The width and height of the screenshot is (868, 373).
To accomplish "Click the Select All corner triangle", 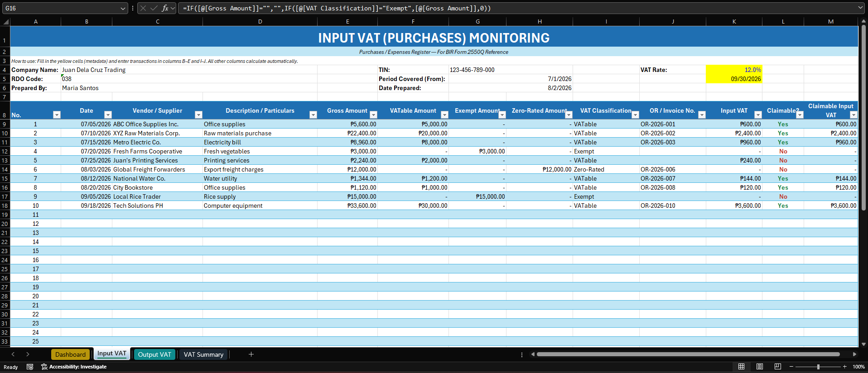I will point(6,22).
